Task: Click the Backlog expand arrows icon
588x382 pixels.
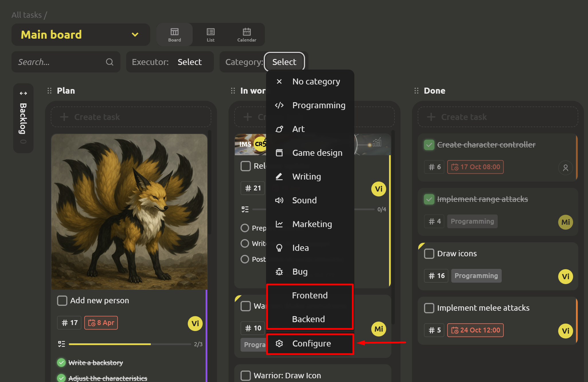Action: coord(24,93)
